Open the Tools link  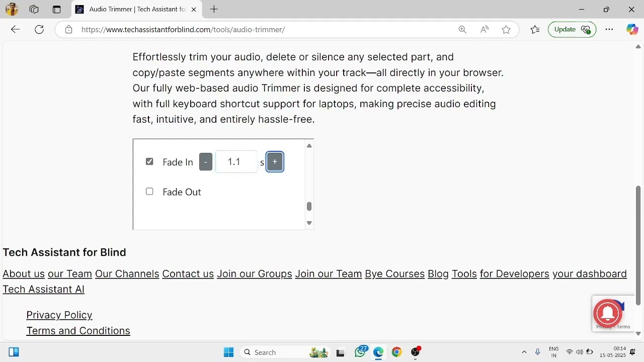point(464,274)
